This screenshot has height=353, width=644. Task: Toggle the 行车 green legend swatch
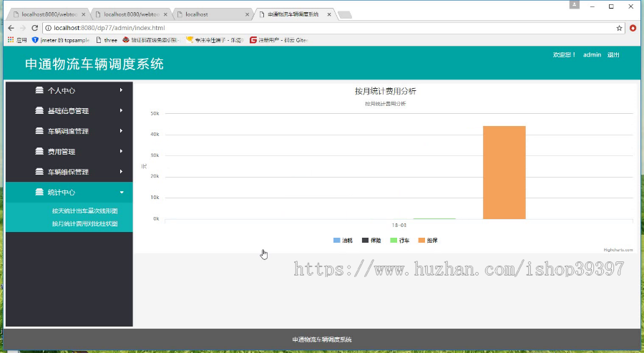(x=394, y=241)
